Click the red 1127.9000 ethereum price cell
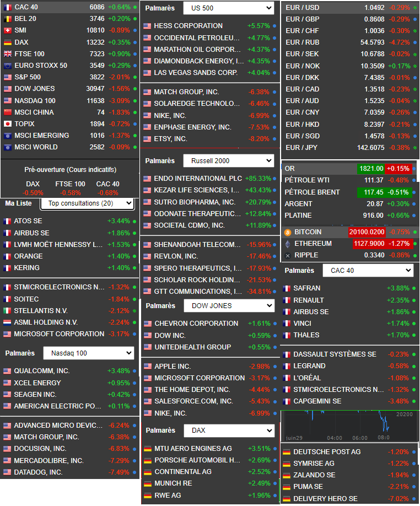This screenshot has height=506, width=420. (369, 244)
